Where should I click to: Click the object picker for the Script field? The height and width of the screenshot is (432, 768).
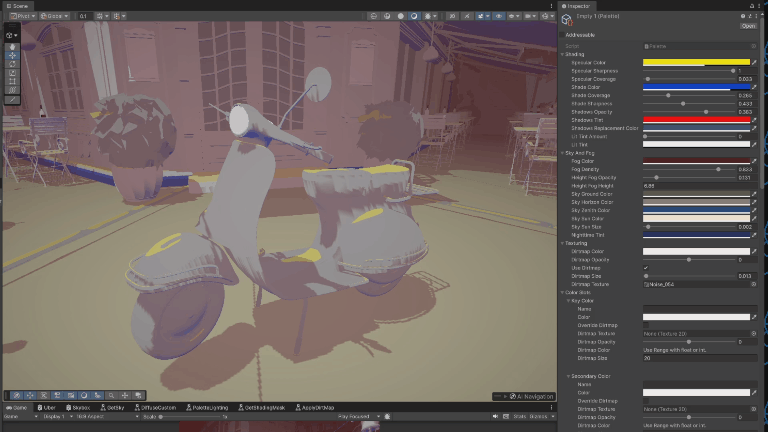(754, 46)
